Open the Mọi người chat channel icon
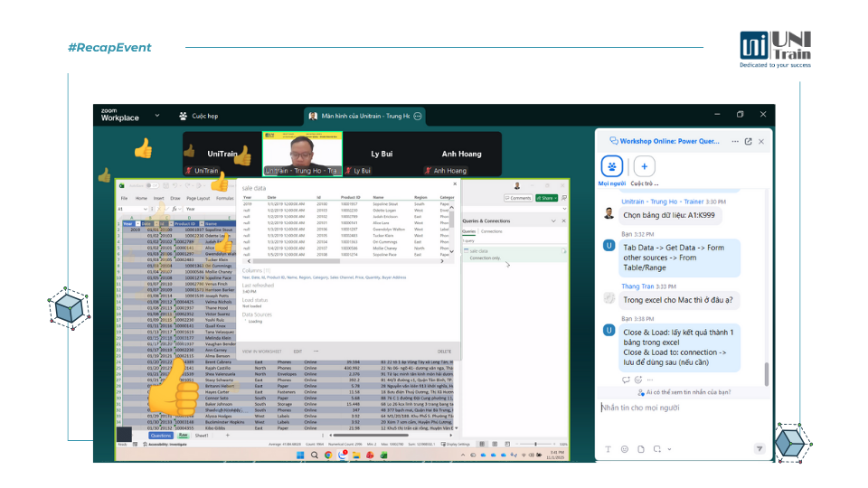Image resolution: width=868 pixels, height=488 pixels. (x=612, y=166)
